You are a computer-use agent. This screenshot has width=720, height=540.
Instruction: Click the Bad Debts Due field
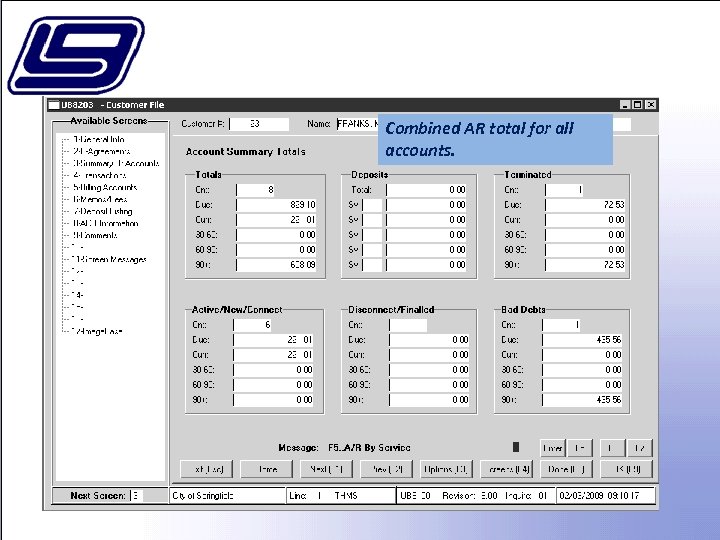click(x=582, y=340)
